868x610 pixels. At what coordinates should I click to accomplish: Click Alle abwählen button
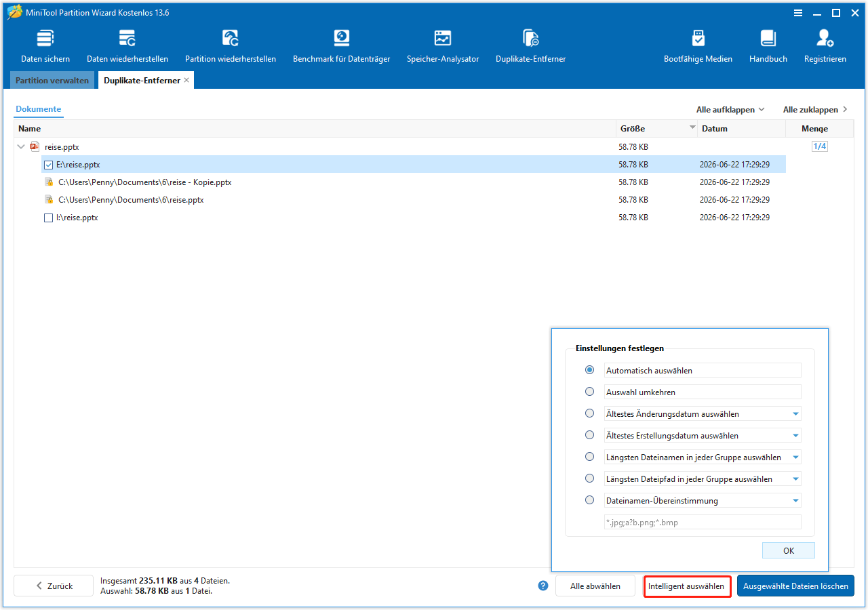pos(595,586)
